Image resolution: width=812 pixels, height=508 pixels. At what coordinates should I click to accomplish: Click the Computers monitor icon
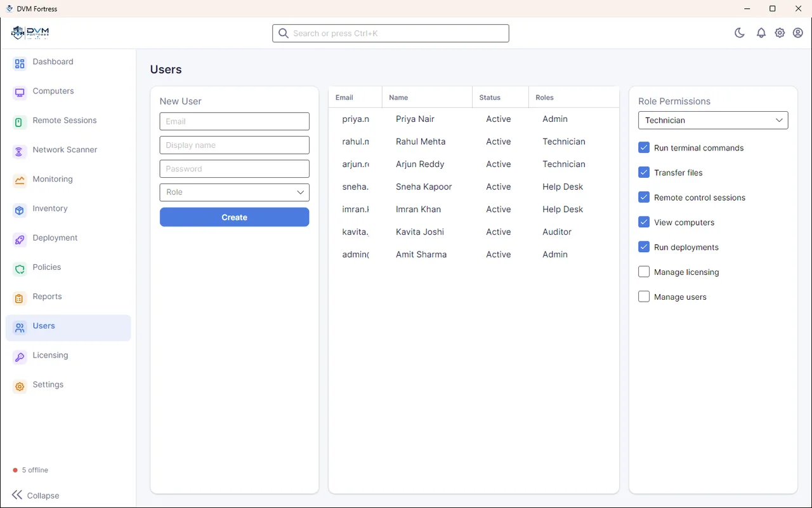(x=20, y=93)
